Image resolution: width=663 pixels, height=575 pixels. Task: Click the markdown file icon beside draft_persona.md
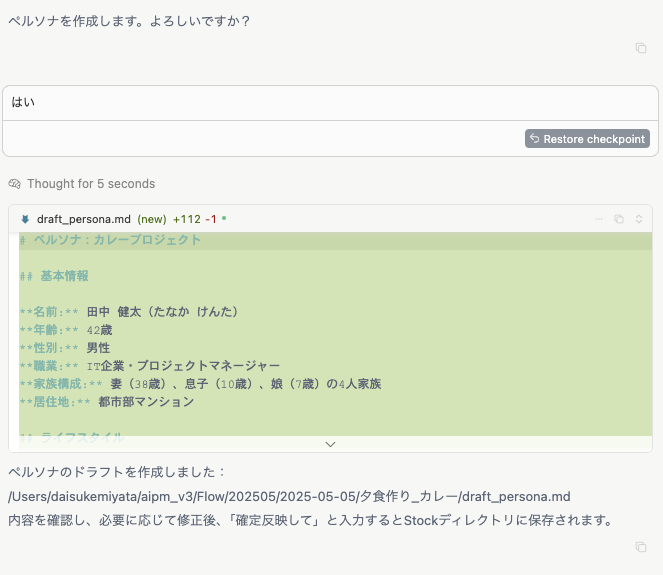pos(25,219)
